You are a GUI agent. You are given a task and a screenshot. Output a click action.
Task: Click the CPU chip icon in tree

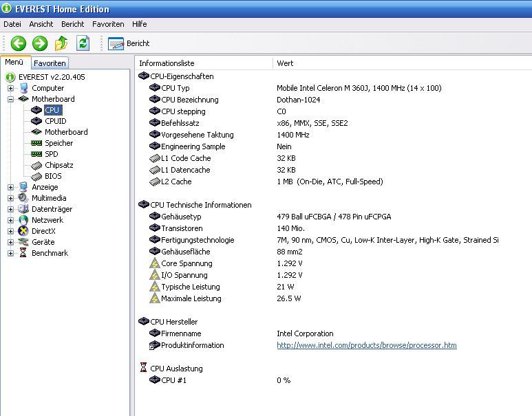tap(36, 110)
